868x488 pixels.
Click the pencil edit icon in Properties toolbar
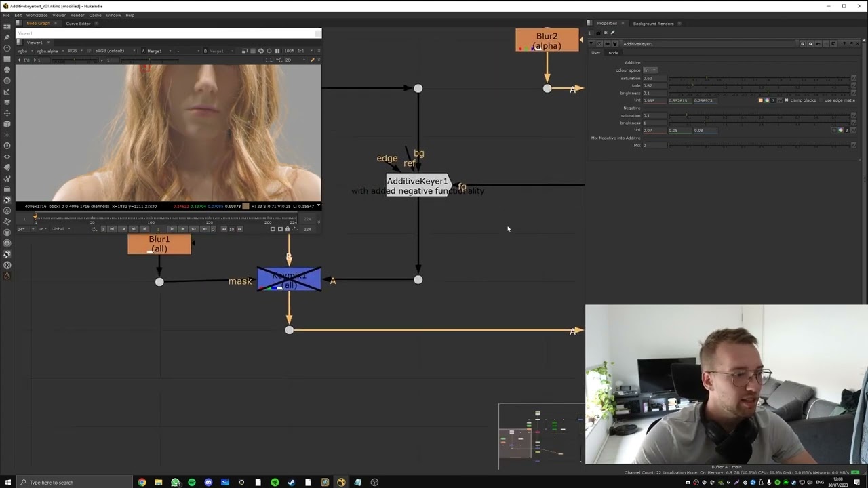(x=613, y=33)
